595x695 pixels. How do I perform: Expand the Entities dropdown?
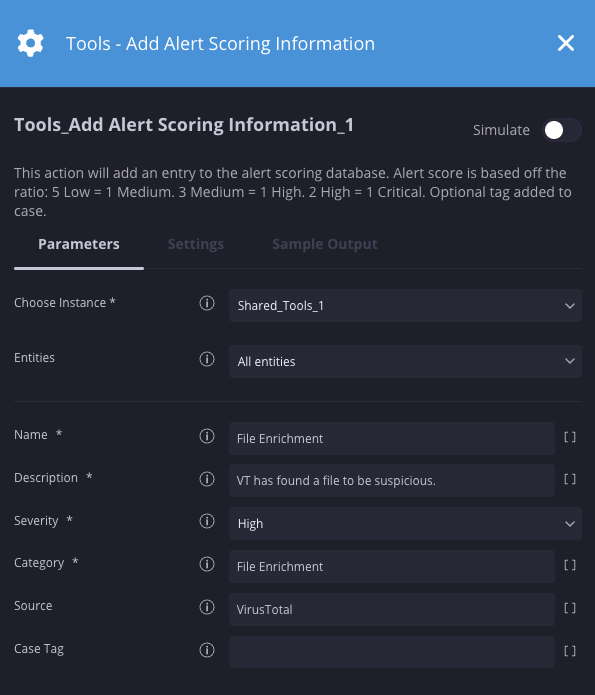click(x=405, y=361)
